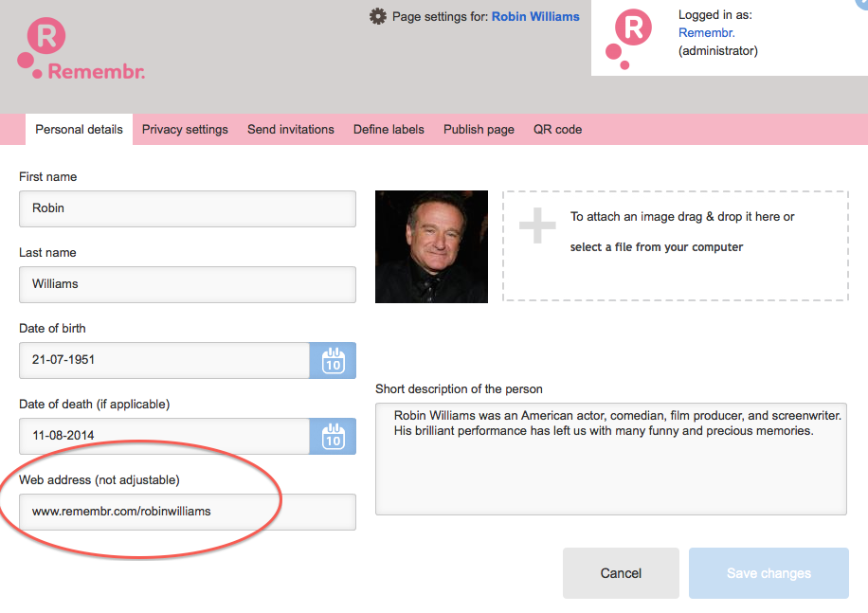Image resolution: width=868 pixels, height=613 pixels.
Task: Select the Publish page tab
Action: 479,130
